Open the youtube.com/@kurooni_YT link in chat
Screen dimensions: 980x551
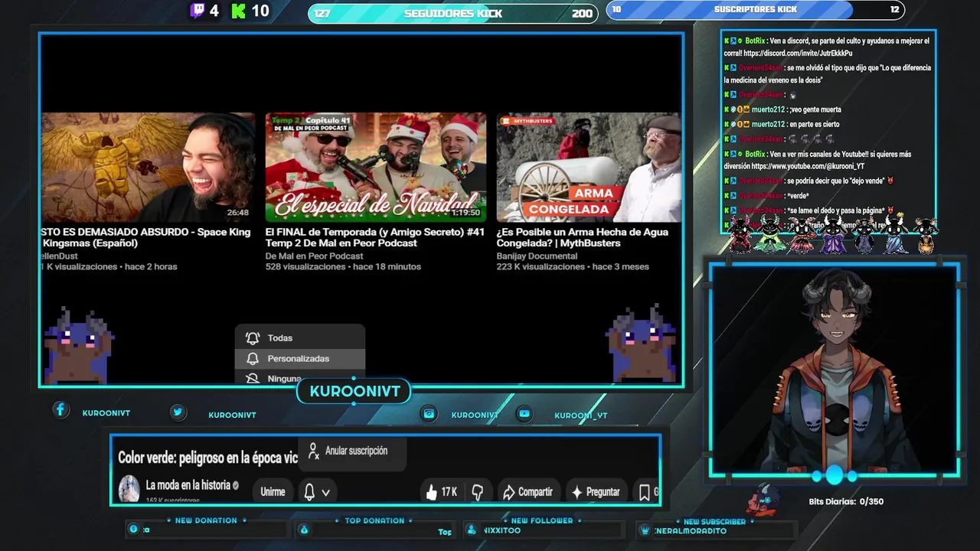tap(808, 166)
